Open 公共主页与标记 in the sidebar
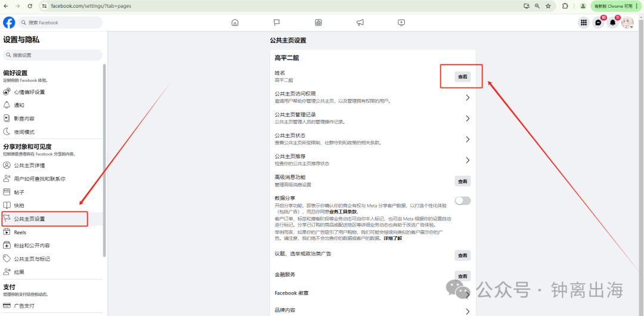644x316 pixels. pos(51,259)
